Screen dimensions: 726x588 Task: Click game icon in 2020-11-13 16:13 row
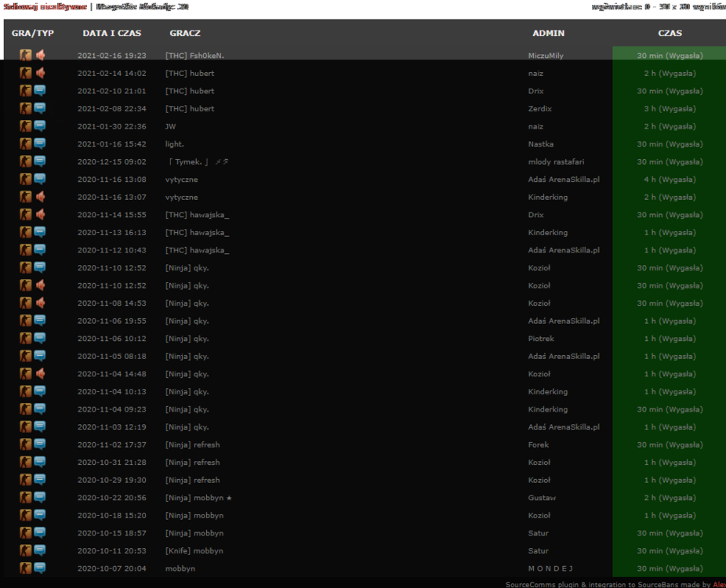tap(25, 232)
